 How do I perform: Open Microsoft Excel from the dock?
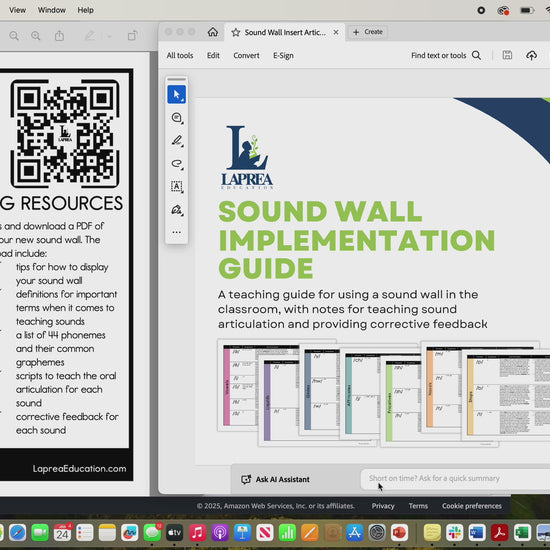click(x=522, y=533)
